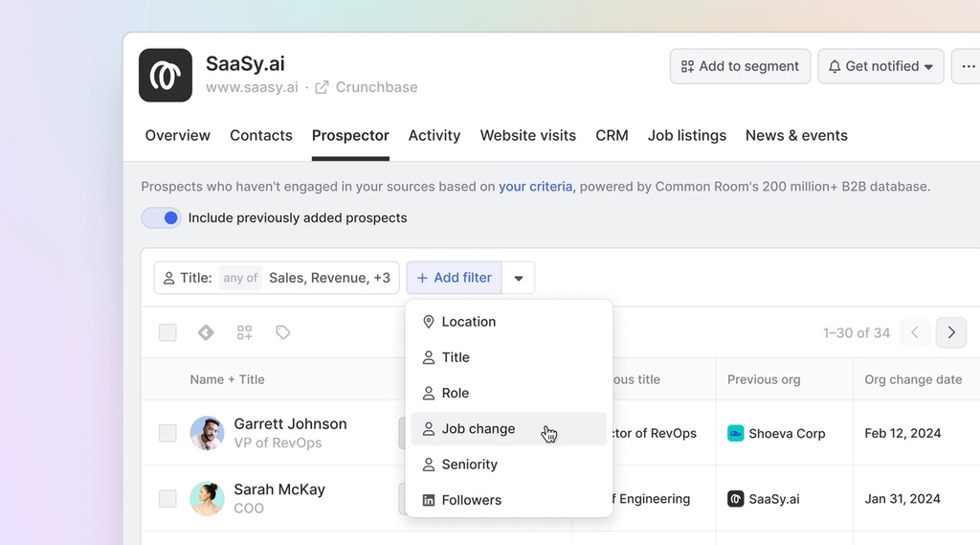Click the add-to-segment grid icon in the toolbar
This screenshot has width=980, height=545.
244,332
